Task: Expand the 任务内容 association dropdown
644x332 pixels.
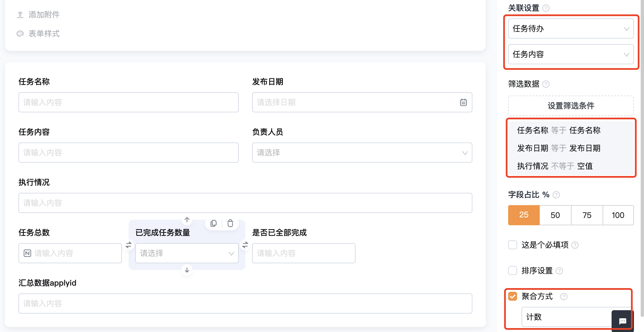Action: click(571, 54)
